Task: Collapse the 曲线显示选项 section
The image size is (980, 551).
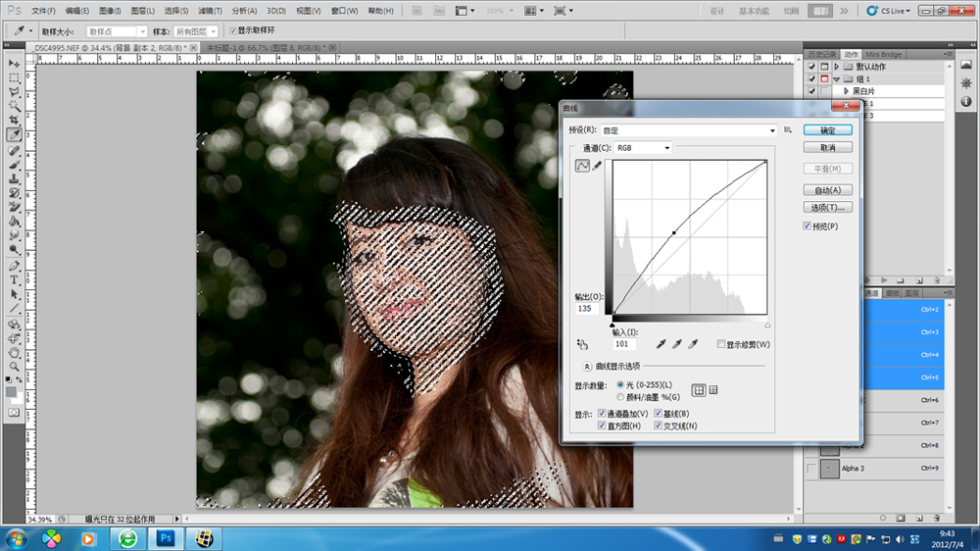Action: tap(587, 366)
